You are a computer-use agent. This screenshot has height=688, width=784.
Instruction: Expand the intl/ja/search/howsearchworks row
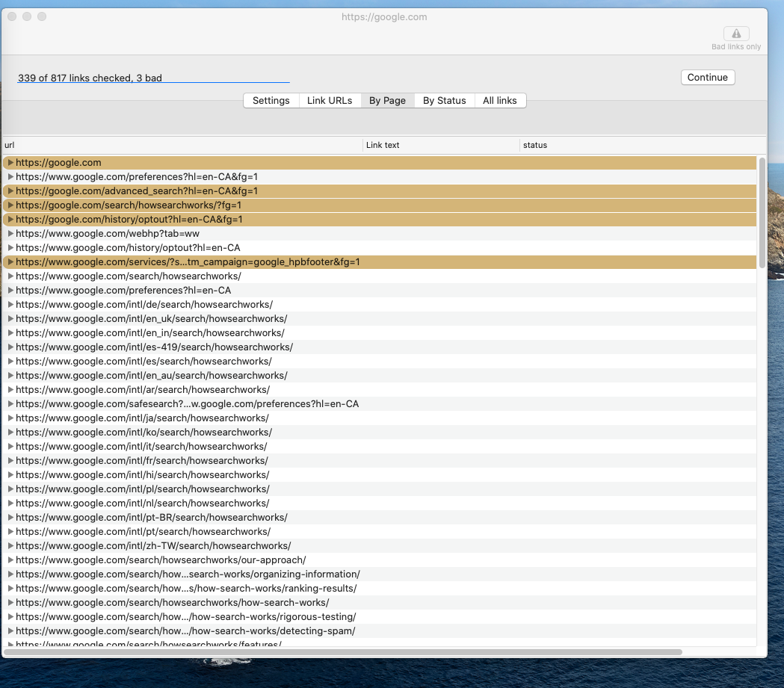(10, 418)
